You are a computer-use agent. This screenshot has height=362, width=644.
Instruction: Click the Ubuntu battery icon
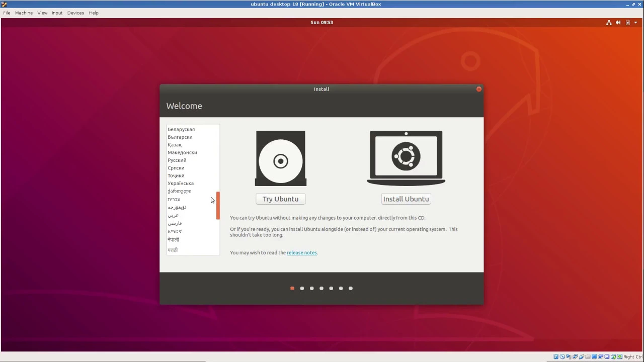pos(627,22)
